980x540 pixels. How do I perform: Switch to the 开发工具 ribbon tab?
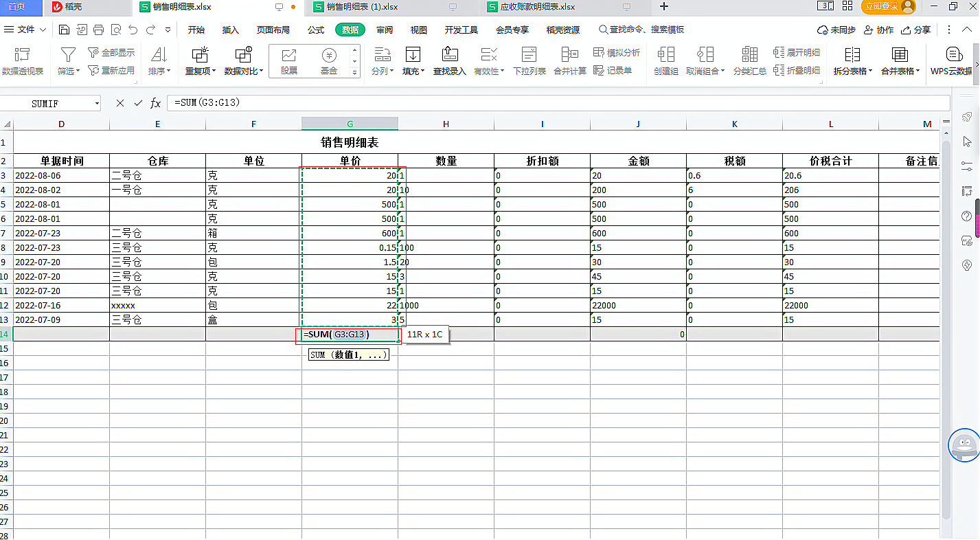click(461, 30)
